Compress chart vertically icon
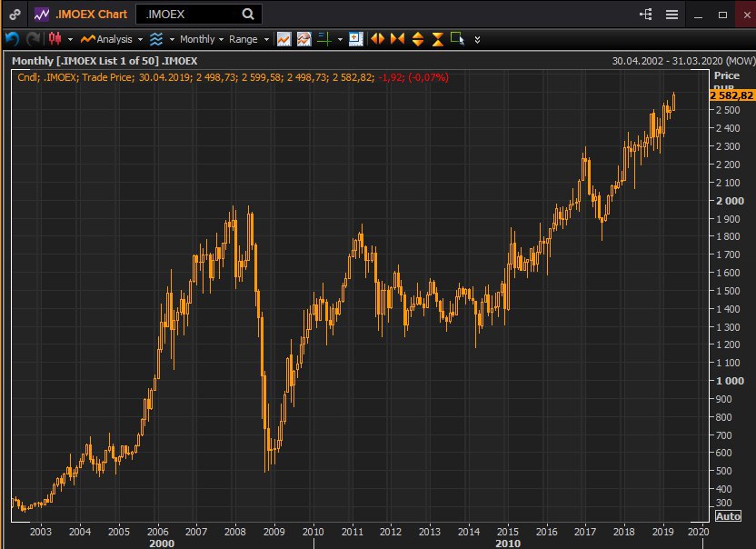This screenshot has width=756, height=549. 438,39
